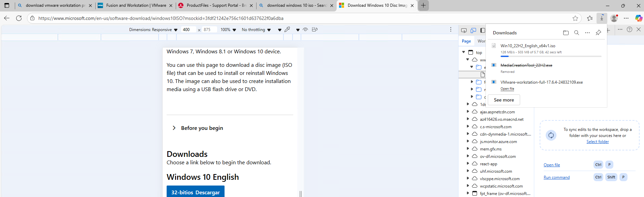644x197 pixels.
Task: Expand ajax.aspnetcdn.com tree node
Action: pyautogui.click(x=468, y=111)
